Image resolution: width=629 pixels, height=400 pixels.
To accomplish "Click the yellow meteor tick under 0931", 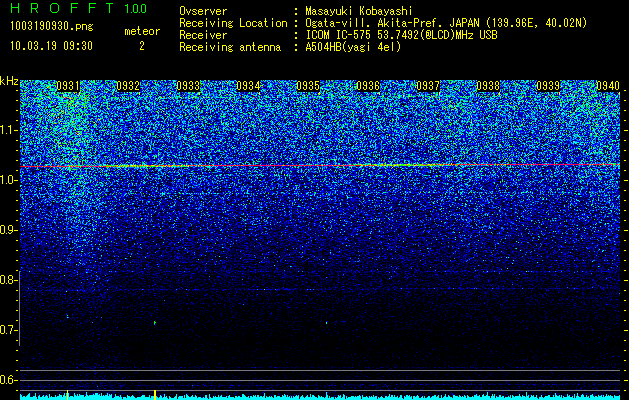I will 67,395.
